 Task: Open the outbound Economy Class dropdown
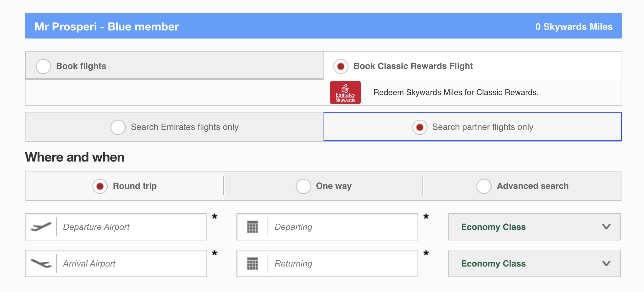[534, 227]
